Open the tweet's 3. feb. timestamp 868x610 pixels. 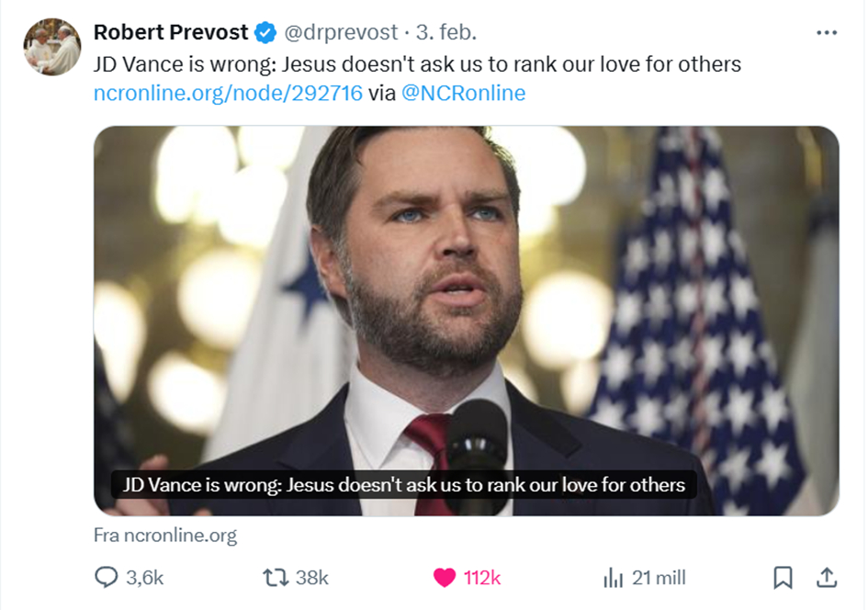point(445,33)
